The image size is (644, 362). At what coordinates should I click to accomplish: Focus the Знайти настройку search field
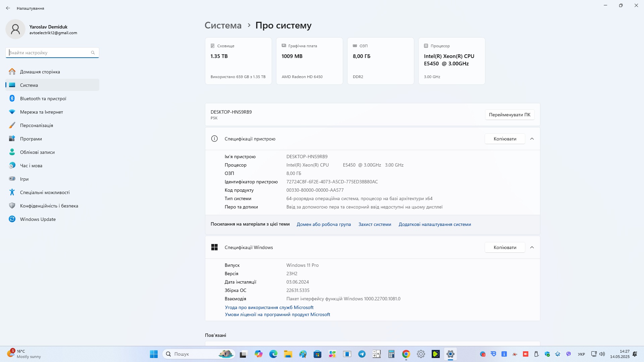[52, 53]
